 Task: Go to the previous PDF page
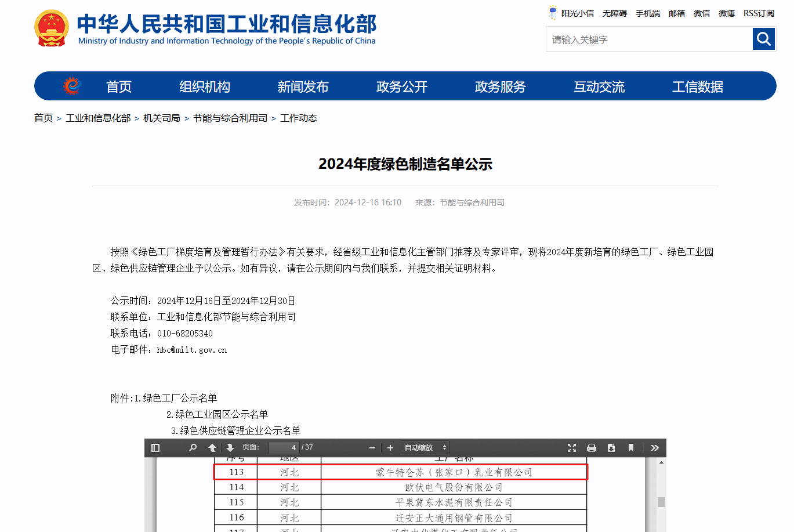(212, 447)
